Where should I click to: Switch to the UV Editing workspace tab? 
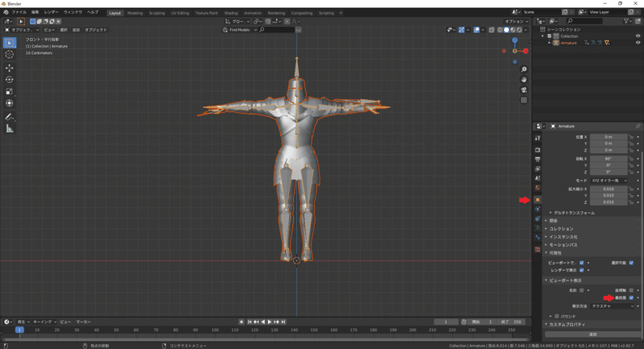point(180,13)
